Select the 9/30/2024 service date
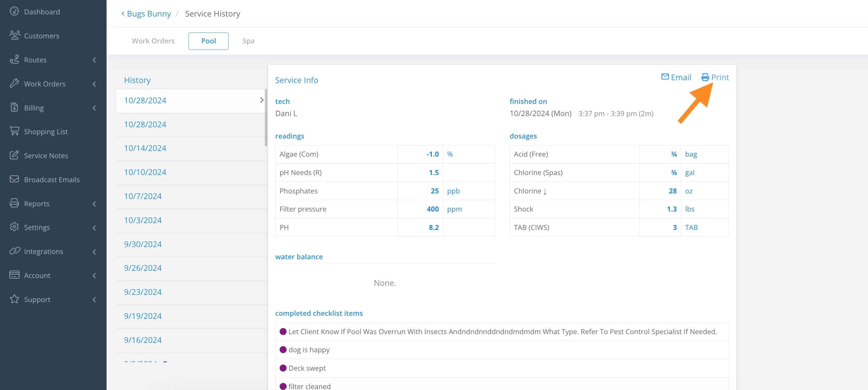This screenshot has width=868, height=390. point(142,244)
